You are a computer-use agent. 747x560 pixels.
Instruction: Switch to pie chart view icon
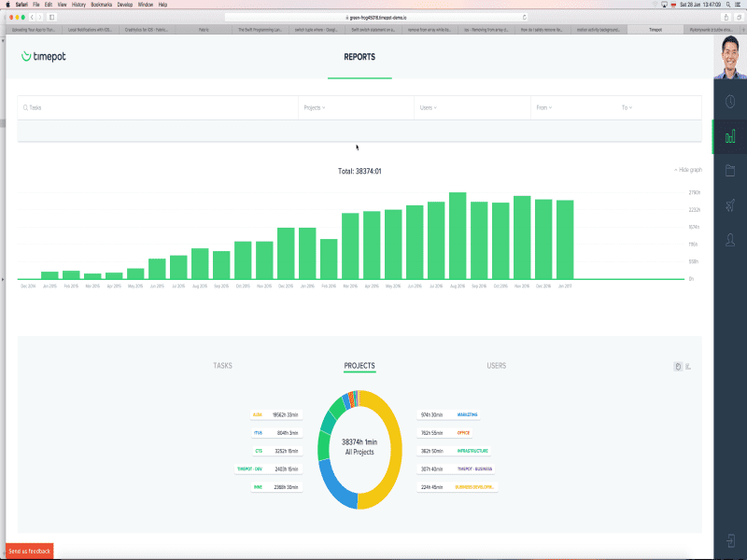point(677,367)
